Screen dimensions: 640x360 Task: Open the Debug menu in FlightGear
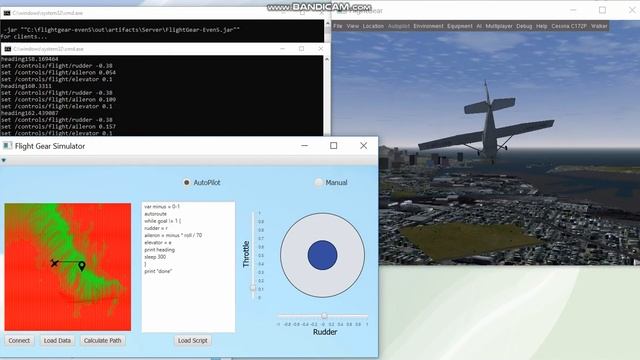524,26
